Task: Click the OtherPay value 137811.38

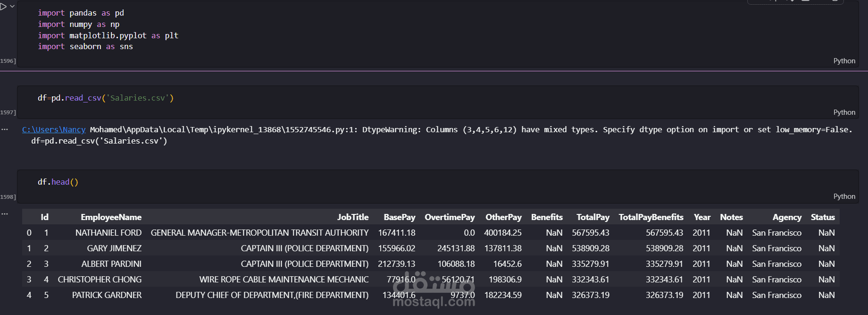Action: pyautogui.click(x=503, y=248)
